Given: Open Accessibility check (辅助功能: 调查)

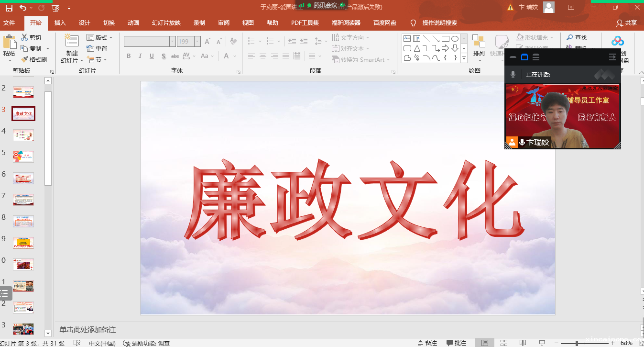Looking at the screenshot, I should [146, 343].
